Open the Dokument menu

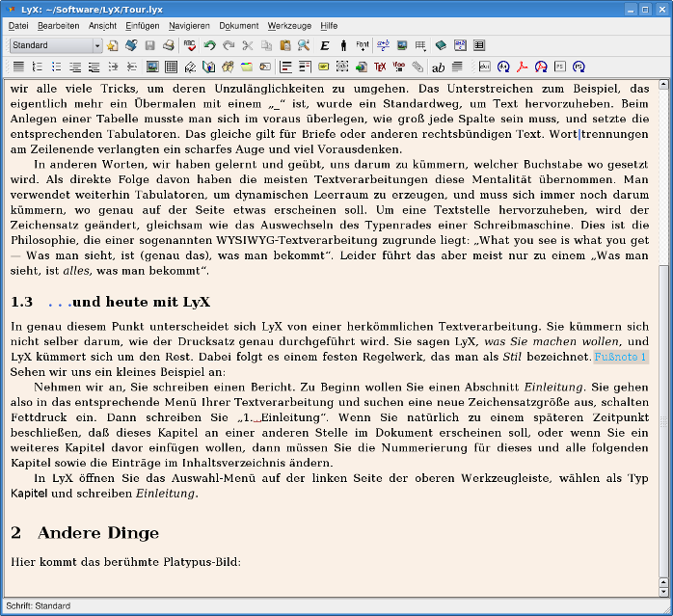click(x=239, y=26)
